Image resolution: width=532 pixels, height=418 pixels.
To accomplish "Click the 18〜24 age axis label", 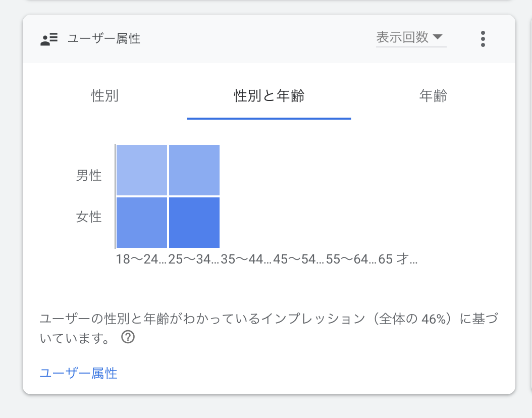I will [x=141, y=259].
